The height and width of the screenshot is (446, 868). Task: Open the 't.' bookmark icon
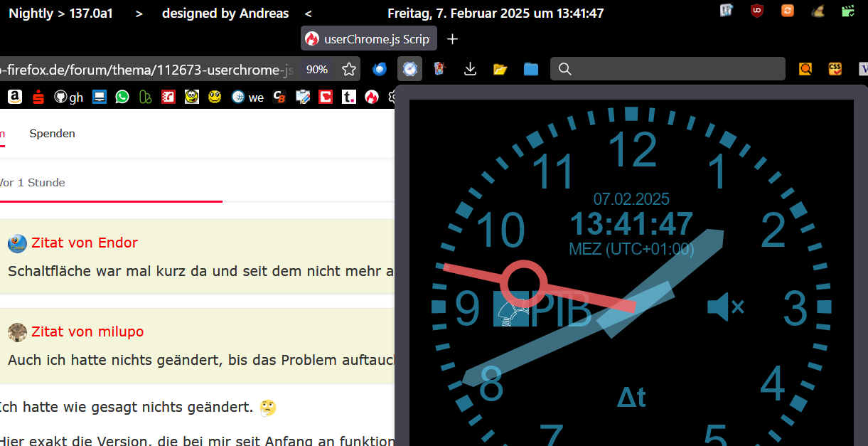349,97
